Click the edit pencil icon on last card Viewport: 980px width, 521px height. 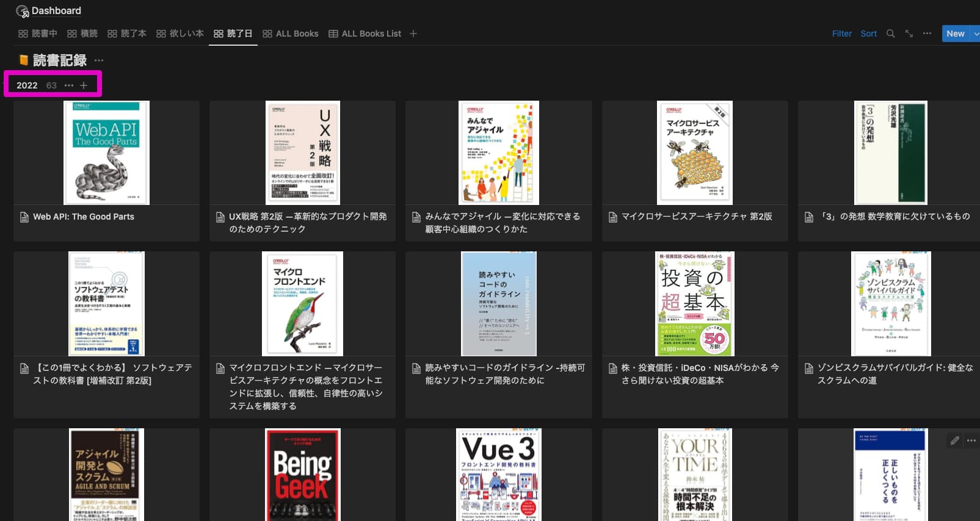point(954,440)
